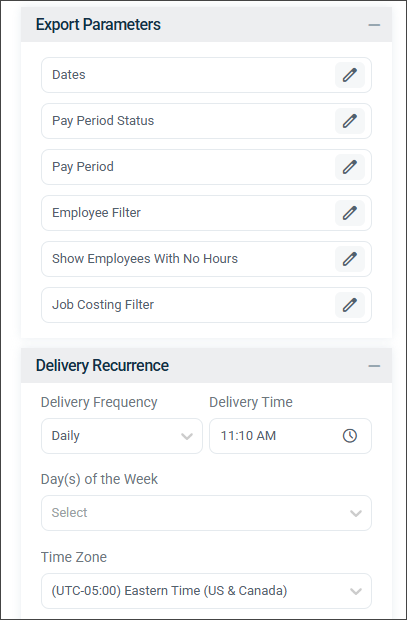Click the pencil icon for Pay Period Status

(350, 121)
